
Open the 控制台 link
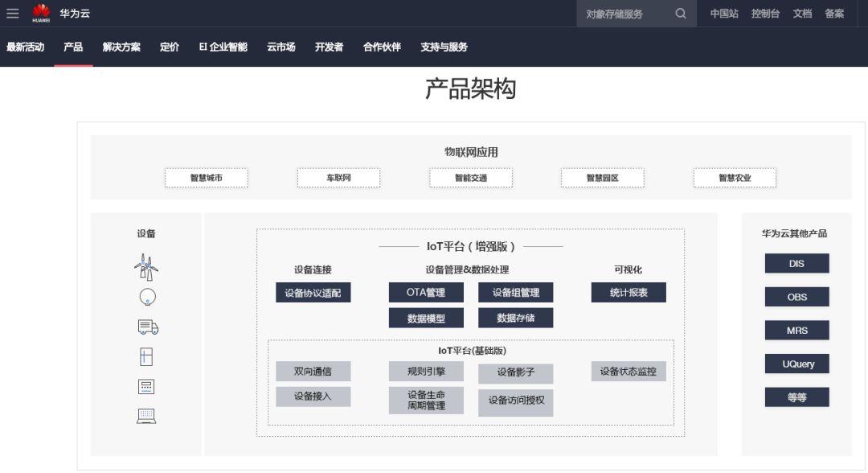coord(765,14)
